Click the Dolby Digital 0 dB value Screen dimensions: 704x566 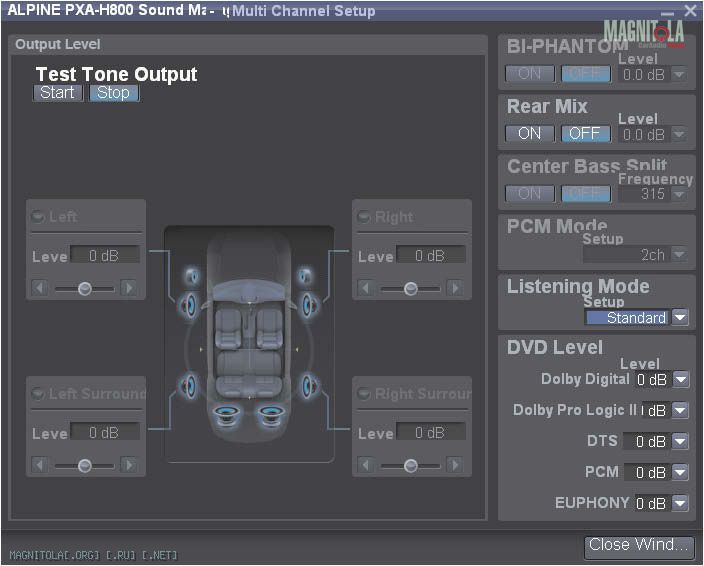(652, 380)
